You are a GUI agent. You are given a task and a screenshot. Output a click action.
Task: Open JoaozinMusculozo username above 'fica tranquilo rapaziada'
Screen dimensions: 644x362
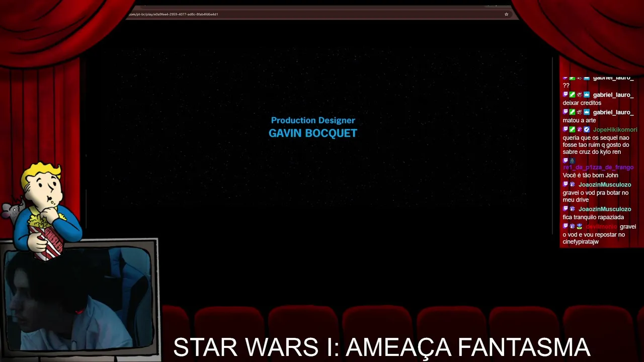pyautogui.click(x=604, y=209)
